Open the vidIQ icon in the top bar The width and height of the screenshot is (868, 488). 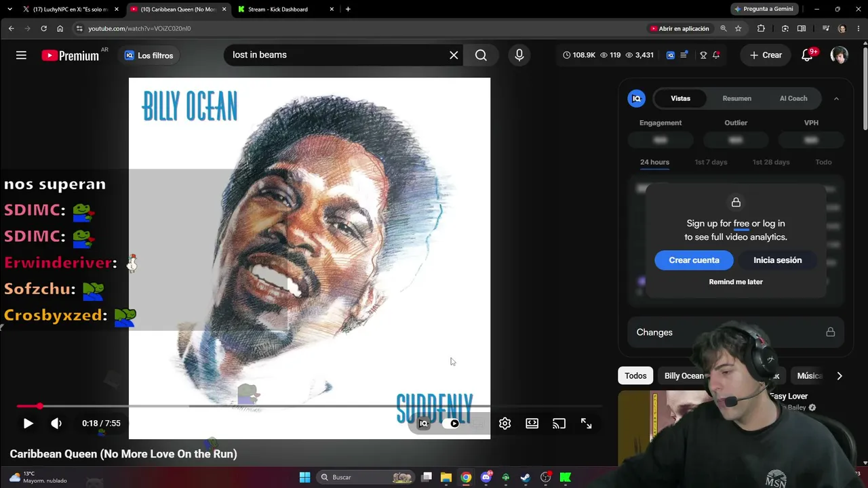click(671, 56)
